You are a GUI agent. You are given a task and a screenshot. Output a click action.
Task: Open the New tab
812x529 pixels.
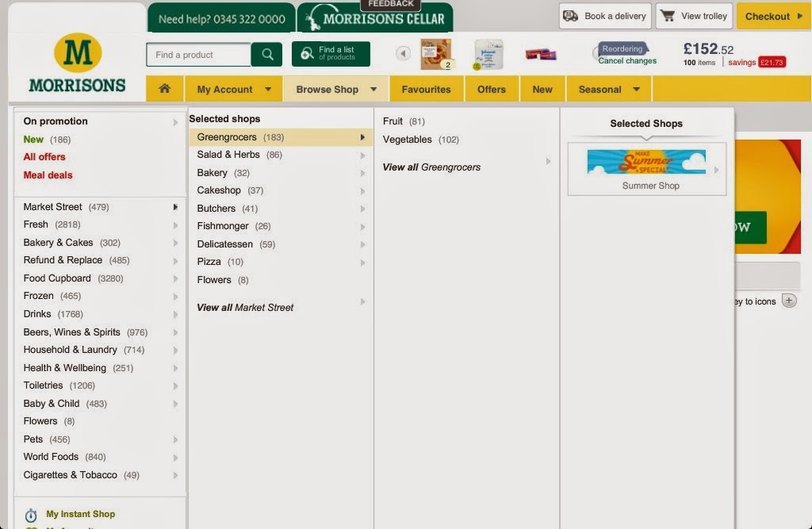(x=542, y=89)
